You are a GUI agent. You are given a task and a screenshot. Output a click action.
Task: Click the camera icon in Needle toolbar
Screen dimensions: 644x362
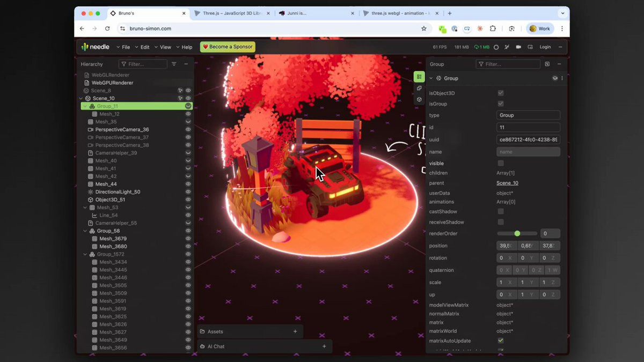point(518,47)
